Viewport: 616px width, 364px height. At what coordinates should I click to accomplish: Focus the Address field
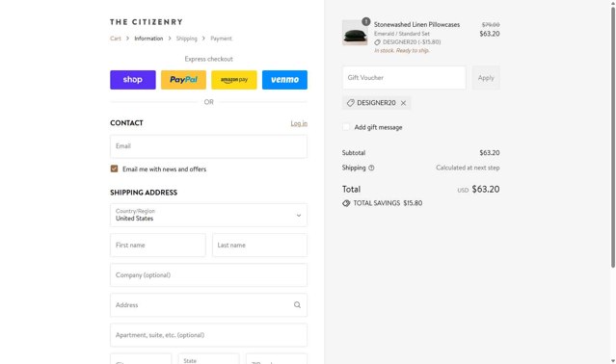tap(208, 305)
